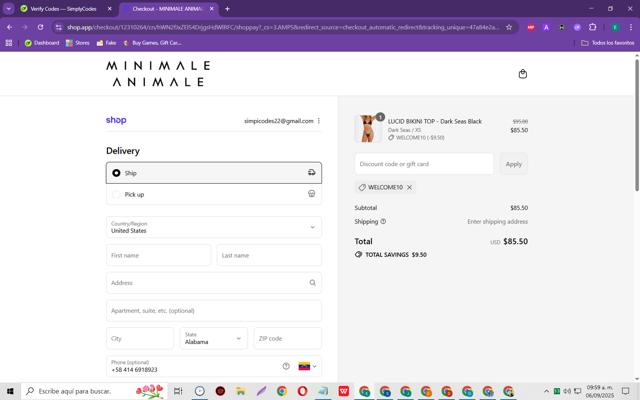Open the browser profile avatar

(x=616, y=27)
